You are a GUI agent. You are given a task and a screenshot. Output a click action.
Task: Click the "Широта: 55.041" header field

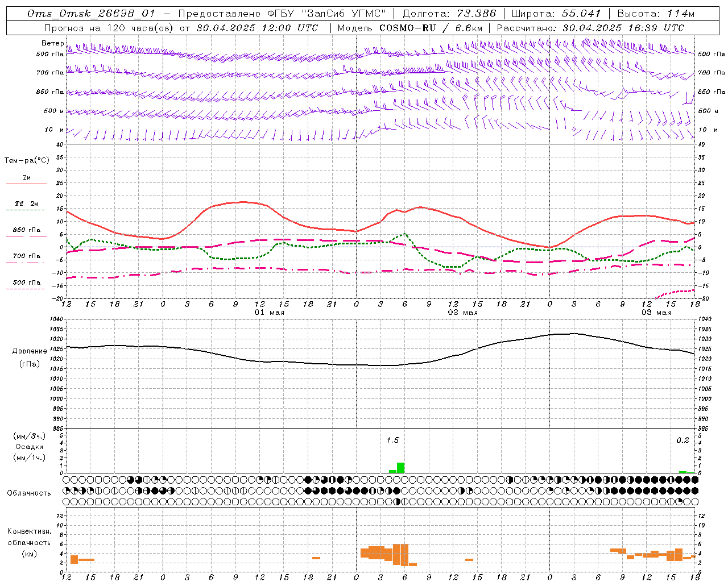[556, 14]
